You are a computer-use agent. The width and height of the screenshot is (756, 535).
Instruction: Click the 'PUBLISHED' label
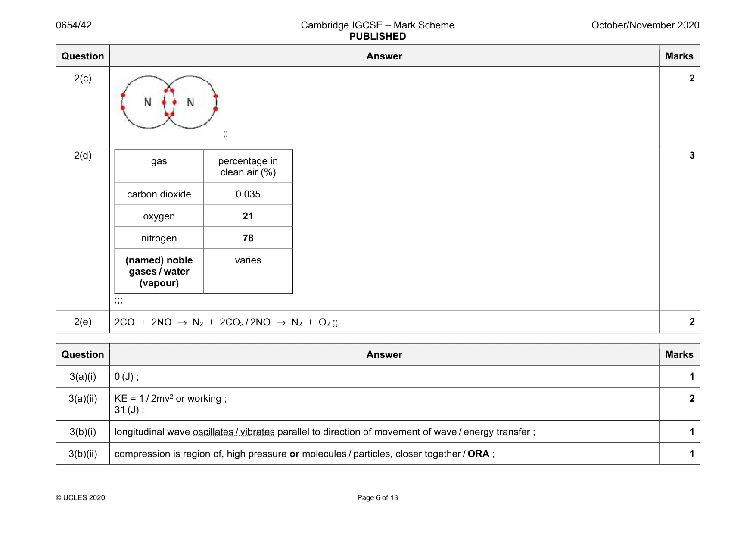[x=377, y=37]
